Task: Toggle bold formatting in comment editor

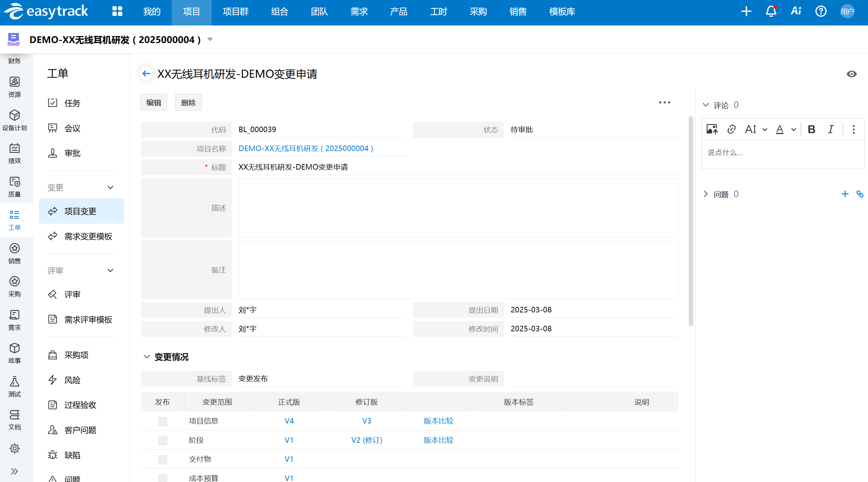Action: tap(811, 129)
